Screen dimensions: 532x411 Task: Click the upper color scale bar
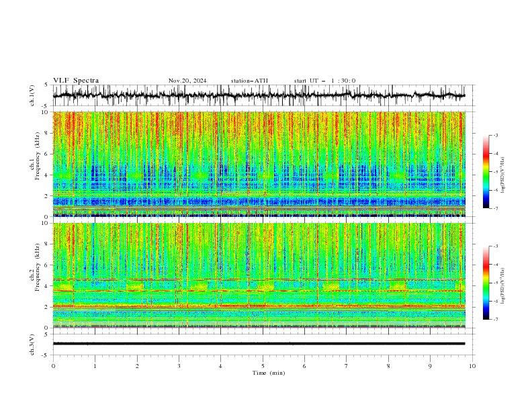coord(486,172)
